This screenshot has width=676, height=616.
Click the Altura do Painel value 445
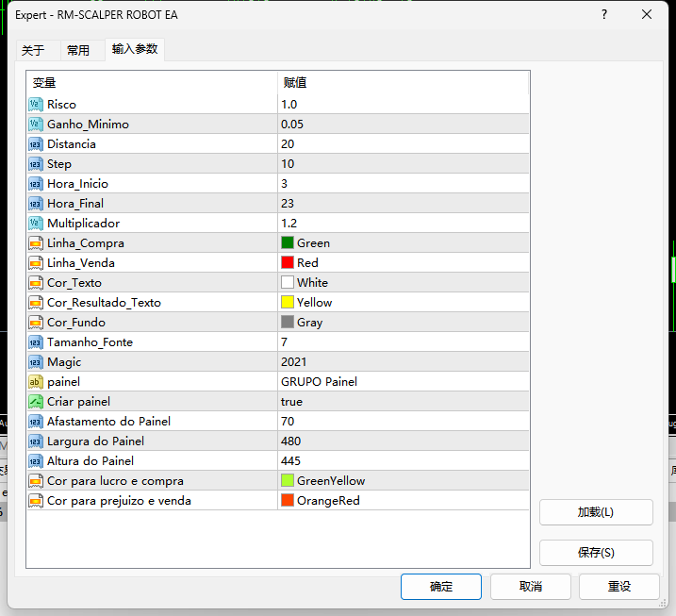291,461
